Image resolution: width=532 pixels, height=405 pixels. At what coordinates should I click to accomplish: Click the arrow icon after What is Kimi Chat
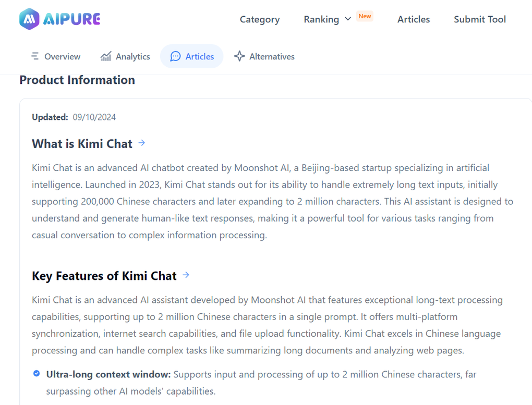[x=141, y=142]
